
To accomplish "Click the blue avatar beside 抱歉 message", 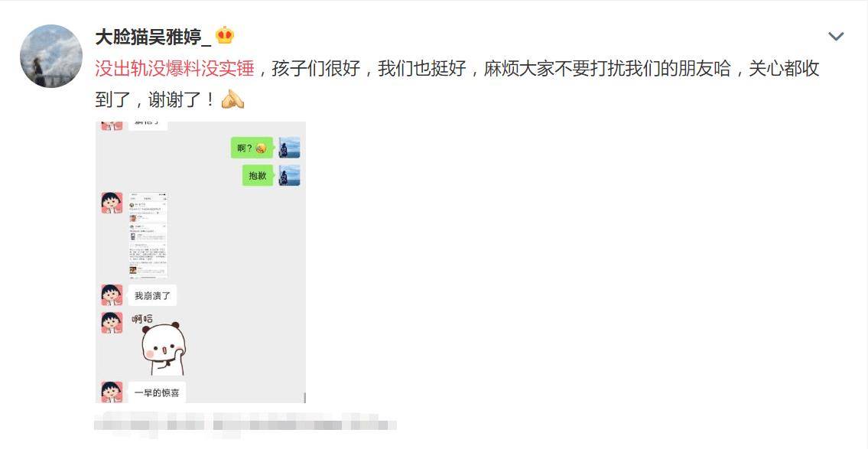I will (290, 175).
